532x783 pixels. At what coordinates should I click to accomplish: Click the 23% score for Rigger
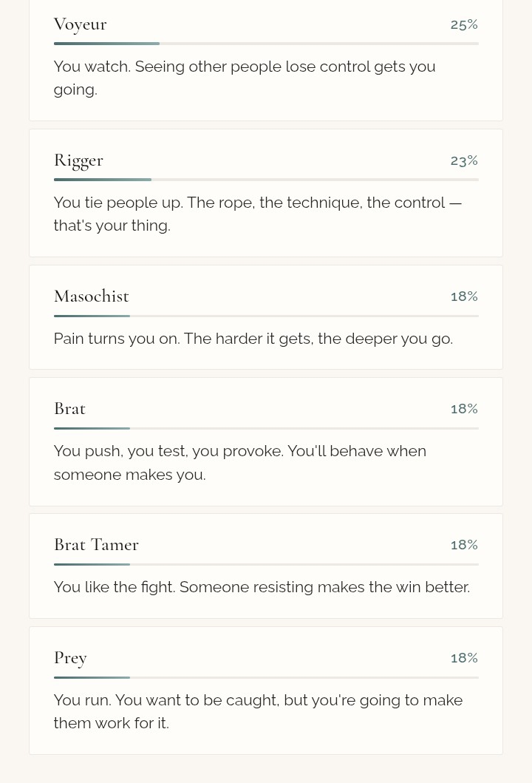tap(464, 160)
